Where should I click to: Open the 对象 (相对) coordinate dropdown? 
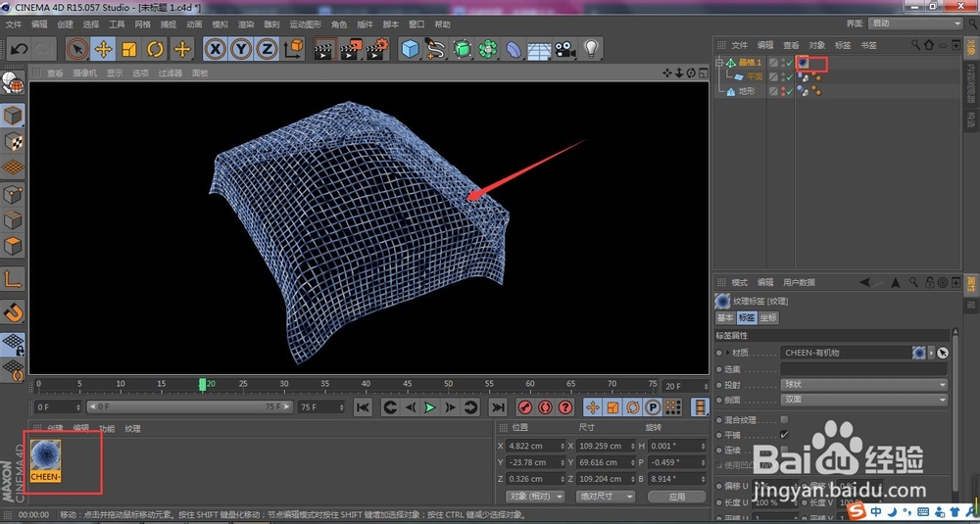click(534, 497)
